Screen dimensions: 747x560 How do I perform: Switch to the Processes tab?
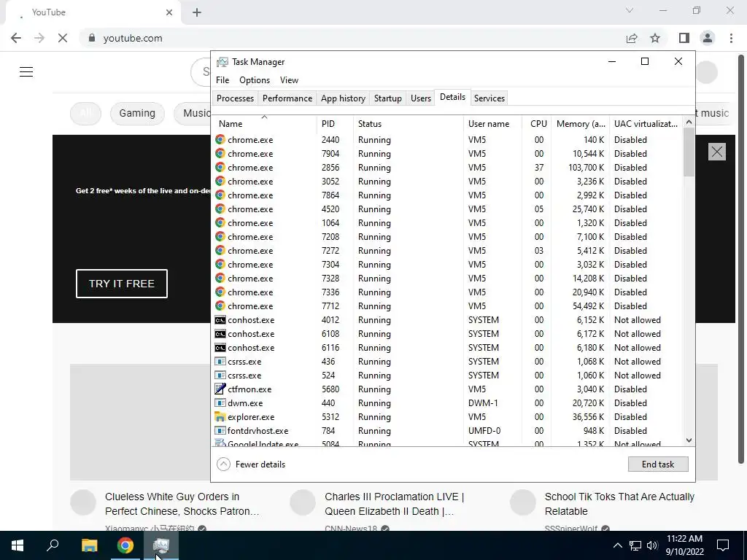236,98
